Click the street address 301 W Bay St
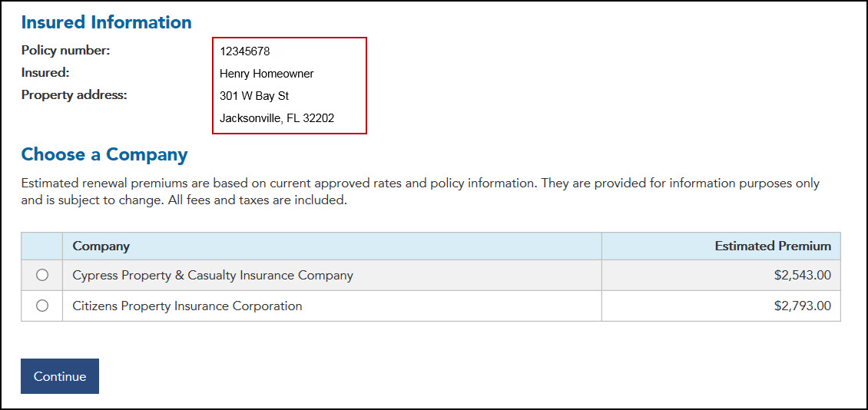The height and width of the screenshot is (410, 868). pos(254,96)
